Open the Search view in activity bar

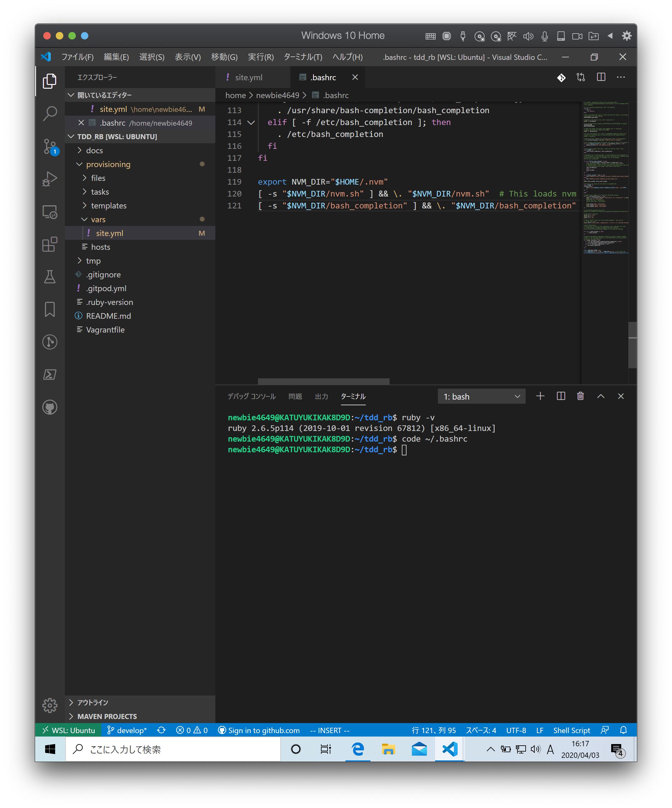click(50, 113)
